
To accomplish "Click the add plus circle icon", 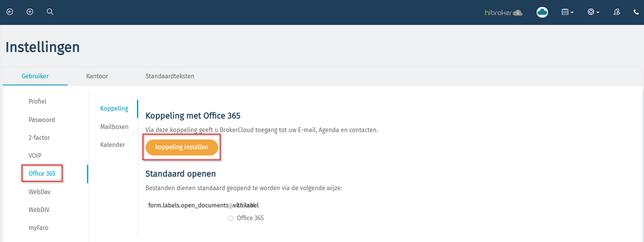I will [30, 12].
